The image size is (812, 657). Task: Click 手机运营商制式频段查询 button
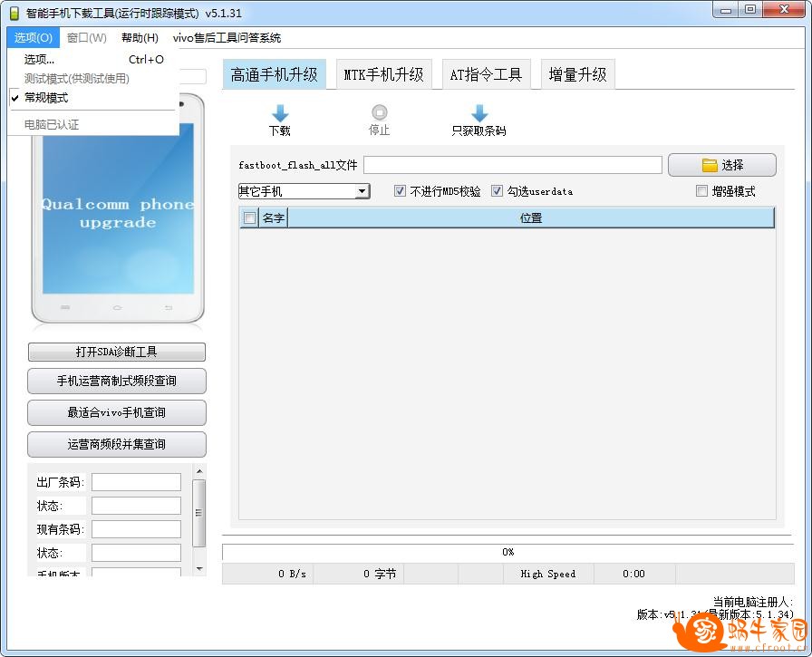pos(117,381)
